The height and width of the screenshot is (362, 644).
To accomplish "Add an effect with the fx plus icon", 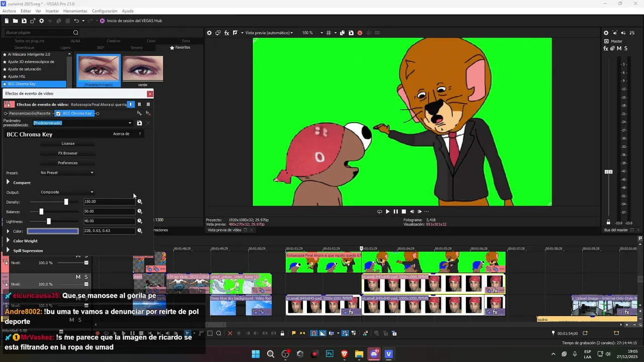I will pos(139,113).
